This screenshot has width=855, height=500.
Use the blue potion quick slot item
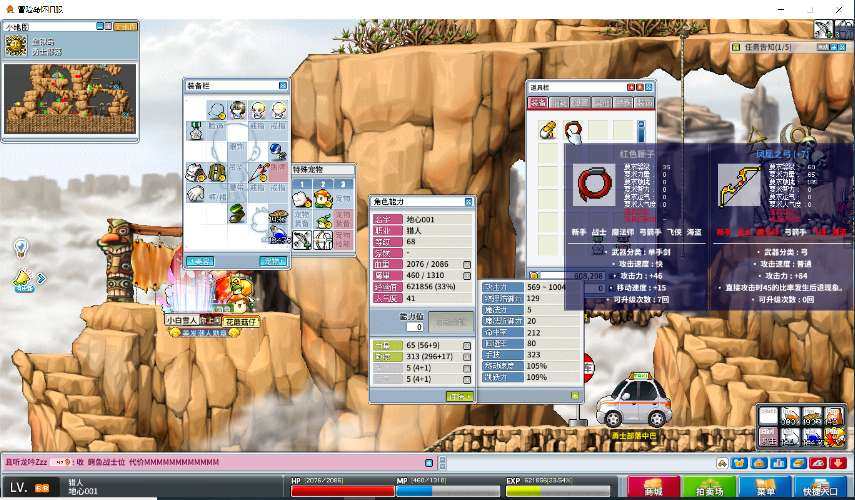(812, 437)
